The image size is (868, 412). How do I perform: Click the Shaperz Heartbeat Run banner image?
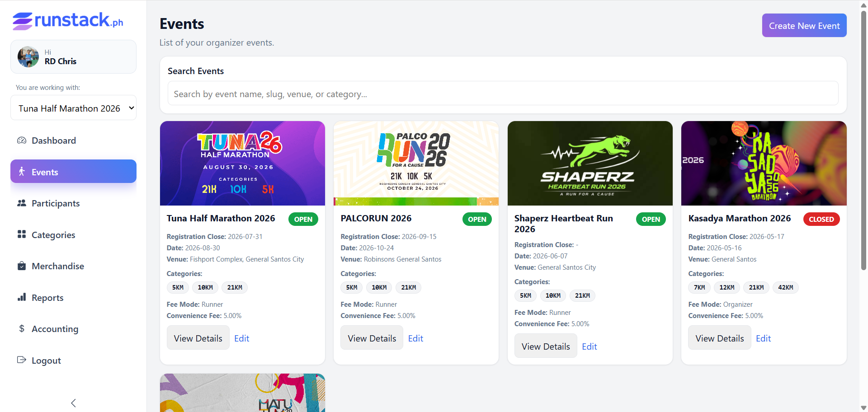point(590,163)
